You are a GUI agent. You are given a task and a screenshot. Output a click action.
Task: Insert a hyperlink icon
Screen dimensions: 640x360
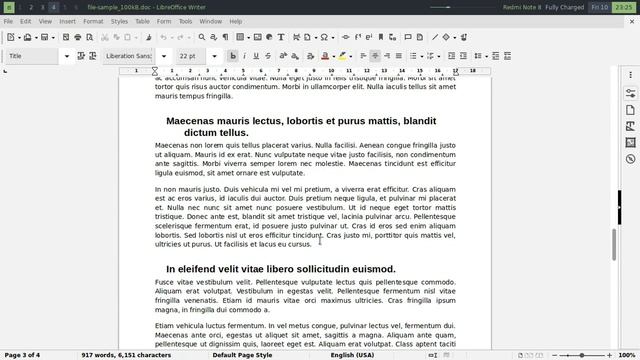[346, 37]
